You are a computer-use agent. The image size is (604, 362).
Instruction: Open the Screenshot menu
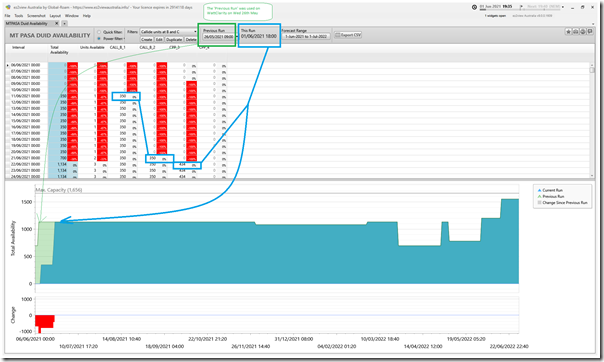[36, 16]
